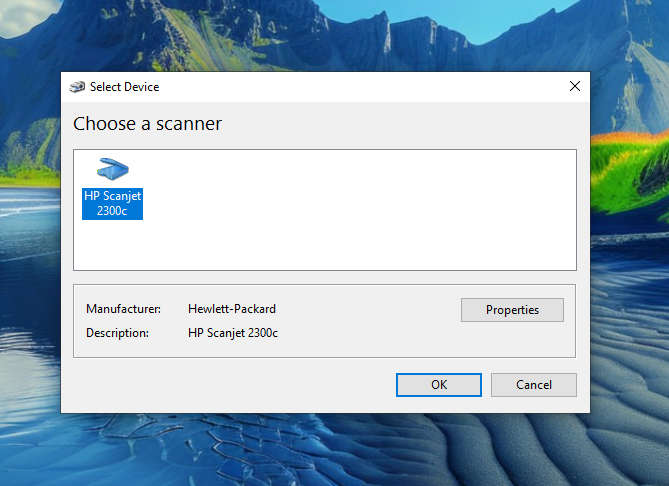
Task: Click the "HP Scanjet 2300c" description value
Action: (233, 333)
